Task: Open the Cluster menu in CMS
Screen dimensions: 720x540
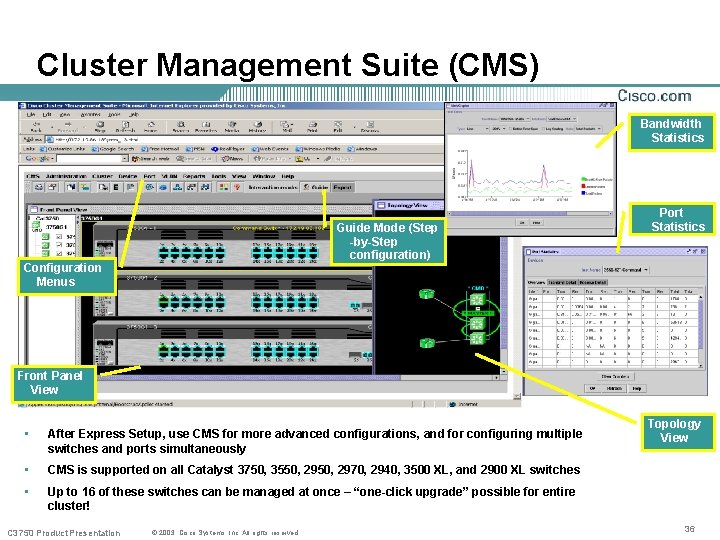Action: click(102, 176)
